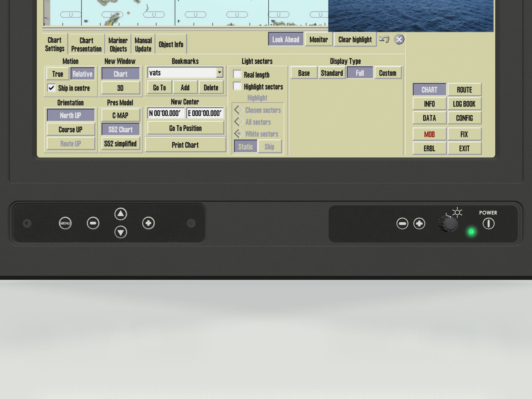Tick the Highlight sectors checkbox
Screen dimensions: 532x399
[237, 86]
